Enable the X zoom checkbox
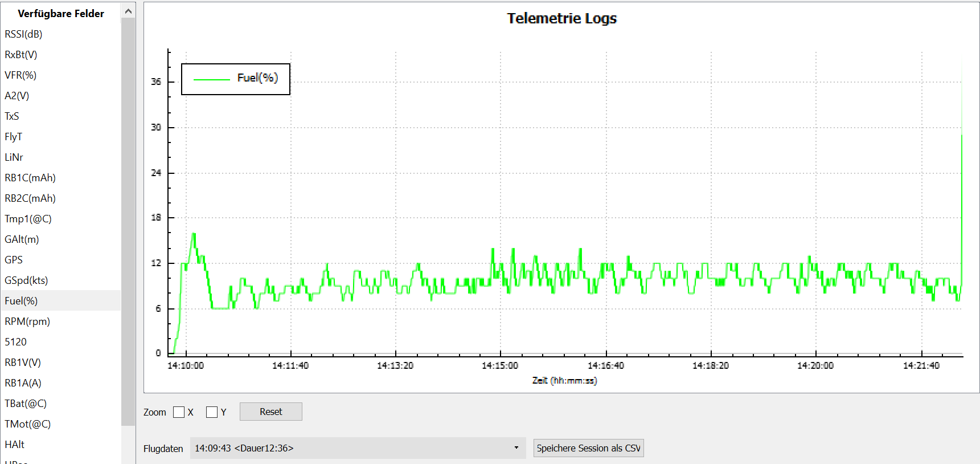Viewport: 980px width, 464px height. (179, 412)
